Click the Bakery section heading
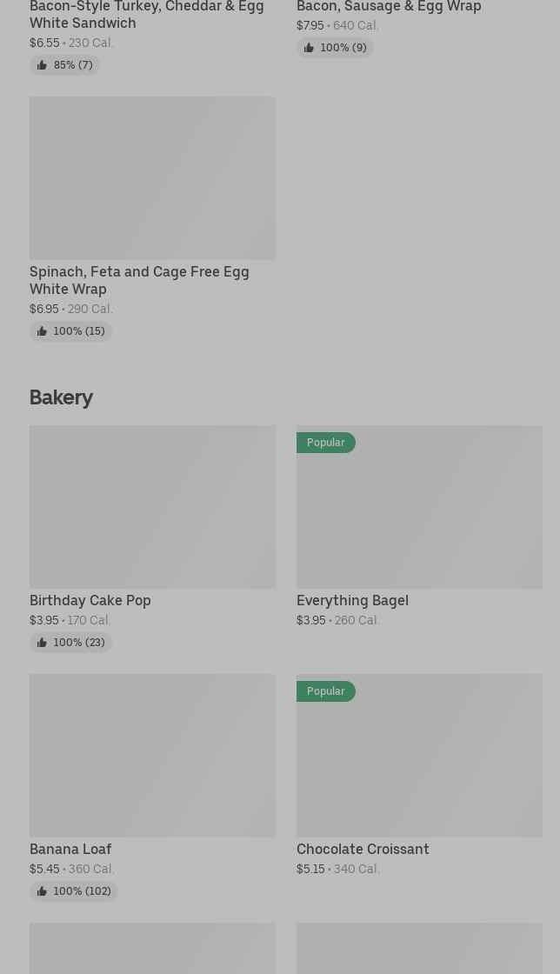Screen dimensions: 560x974 [62, 397]
